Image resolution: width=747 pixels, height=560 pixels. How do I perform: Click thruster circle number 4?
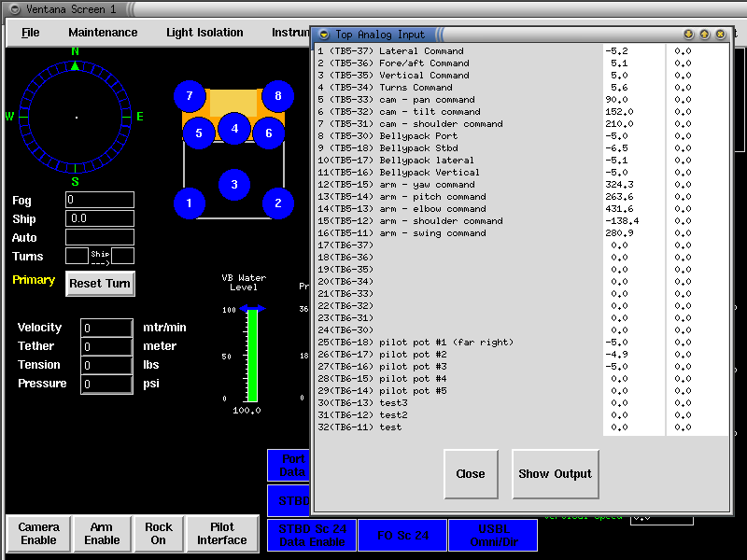coord(234,129)
